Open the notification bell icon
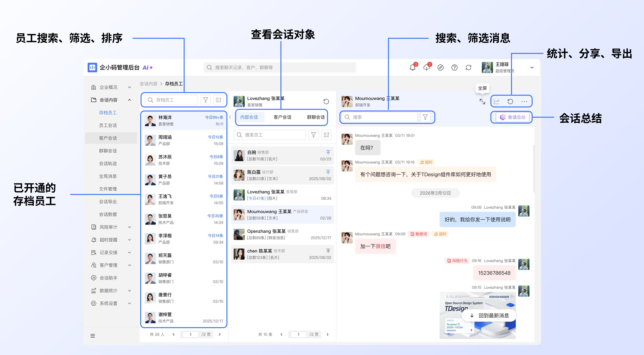 coord(413,68)
